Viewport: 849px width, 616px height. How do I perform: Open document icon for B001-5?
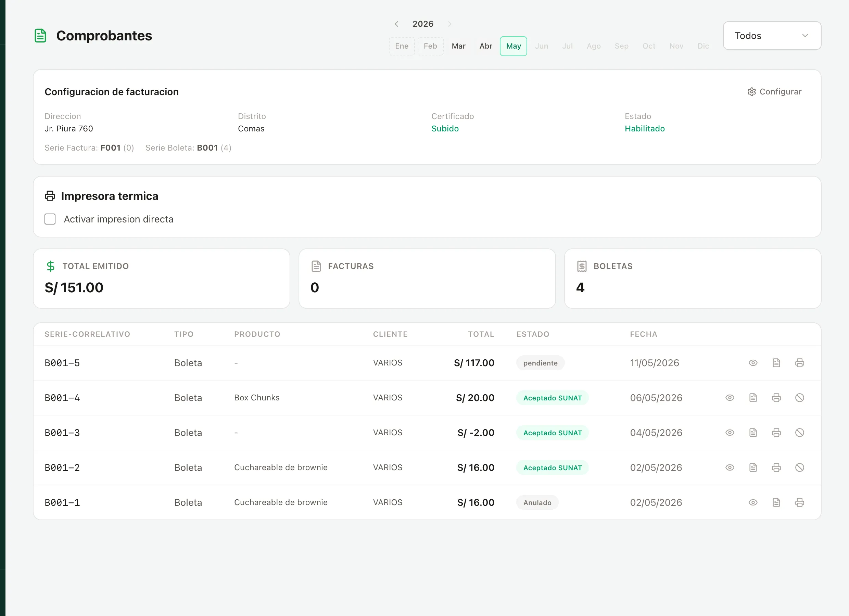click(776, 363)
